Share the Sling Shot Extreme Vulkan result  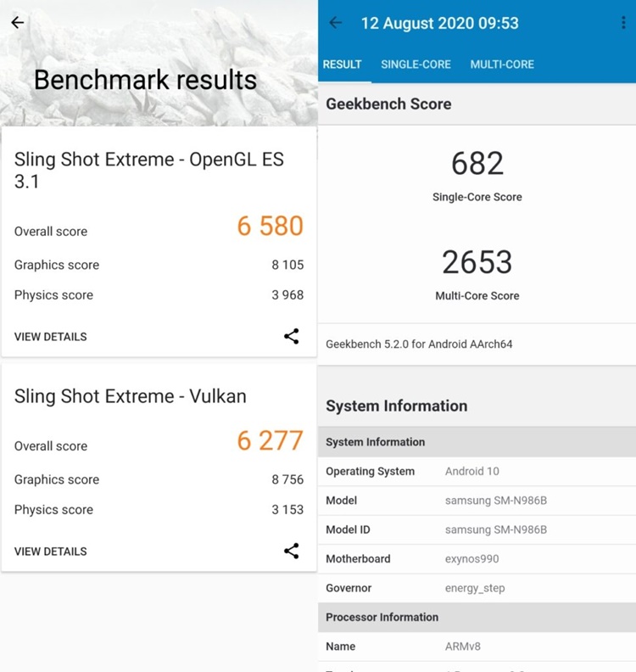(291, 551)
